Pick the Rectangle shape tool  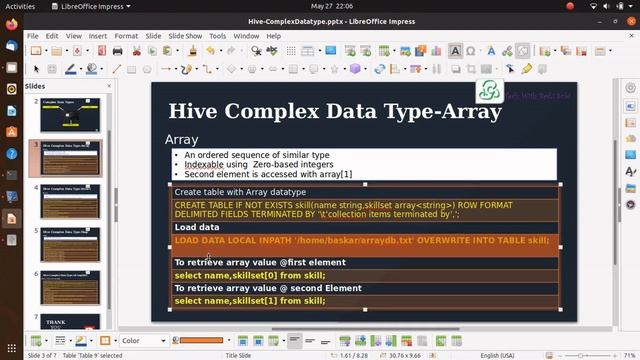(x=131, y=69)
